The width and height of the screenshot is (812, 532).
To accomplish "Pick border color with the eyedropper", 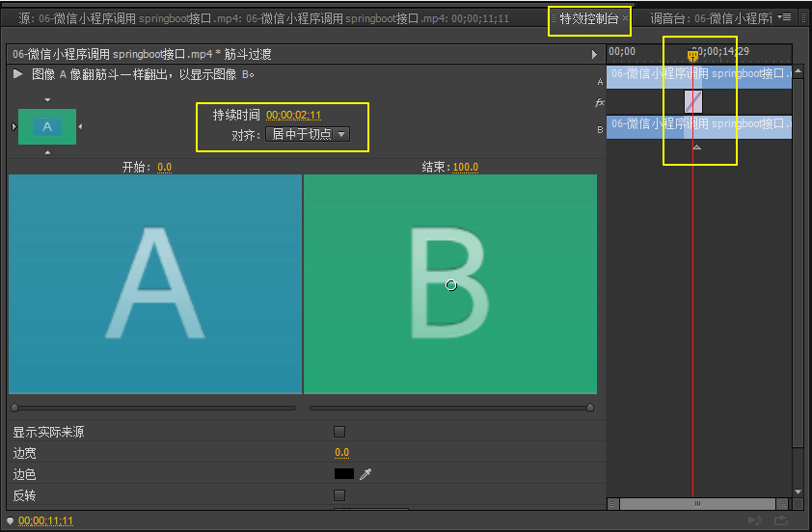I will 365,474.
